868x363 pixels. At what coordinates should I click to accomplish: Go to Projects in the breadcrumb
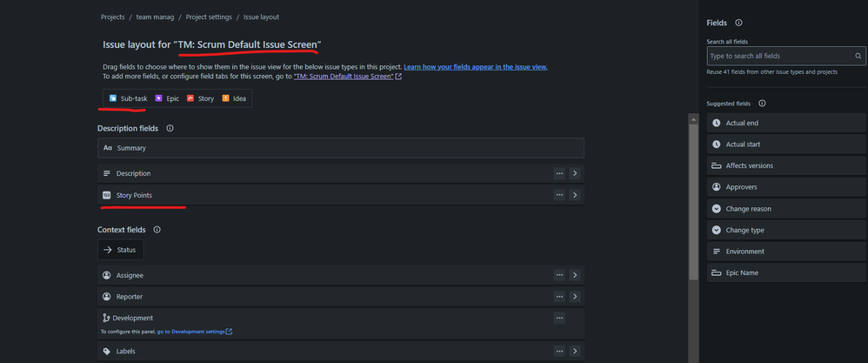click(x=112, y=17)
